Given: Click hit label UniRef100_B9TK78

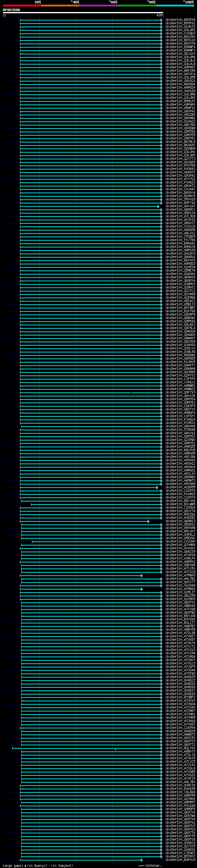Looking at the screenshot, I should (x=180, y=43).
